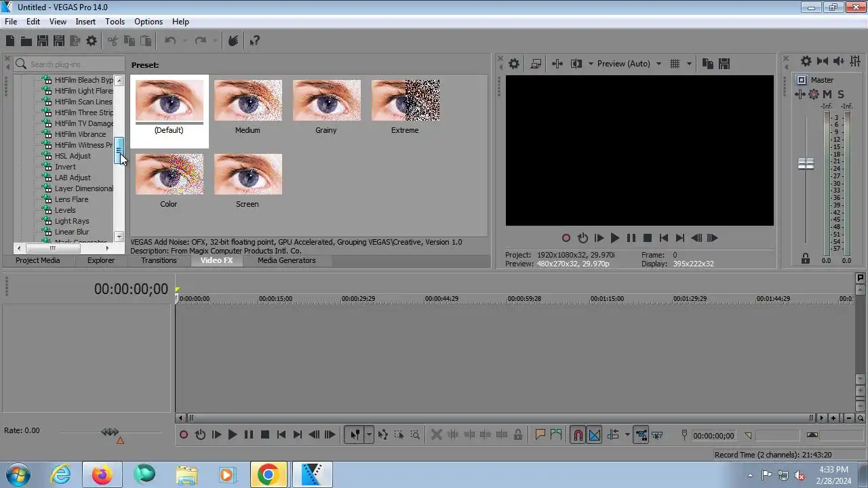Switch to the Project Media tab
The height and width of the screenshot is (488, 868).
point(38,260)
